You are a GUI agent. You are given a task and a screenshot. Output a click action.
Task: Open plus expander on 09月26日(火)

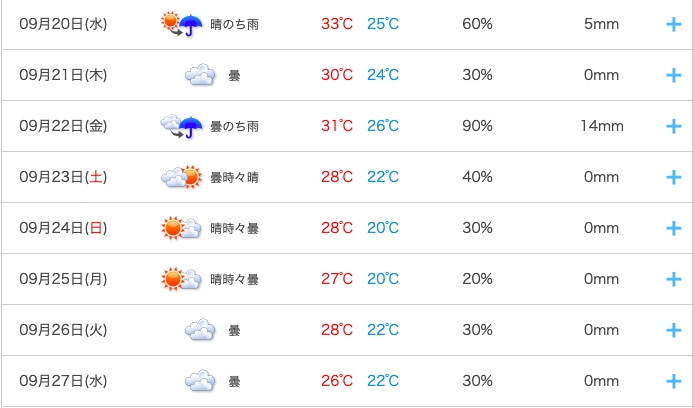(674, 330)
